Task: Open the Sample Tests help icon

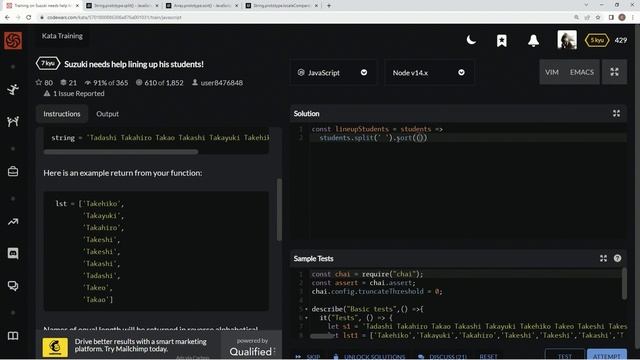Action: coord(617,258)
